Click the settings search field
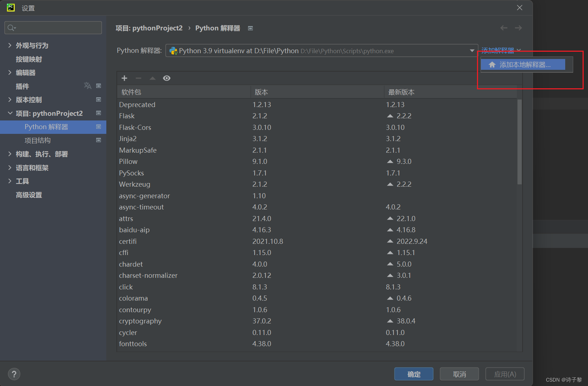 53,27
